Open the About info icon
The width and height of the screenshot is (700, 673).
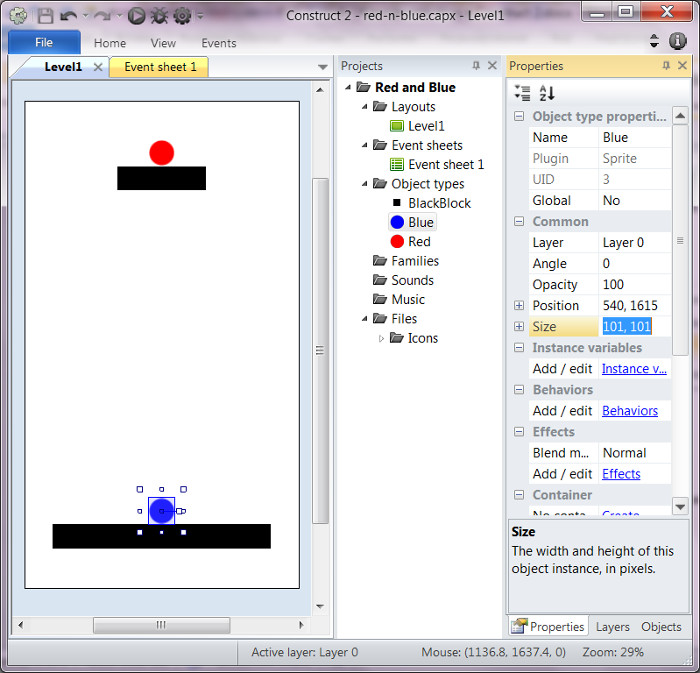pyautogui.click(x=677, y=41)
